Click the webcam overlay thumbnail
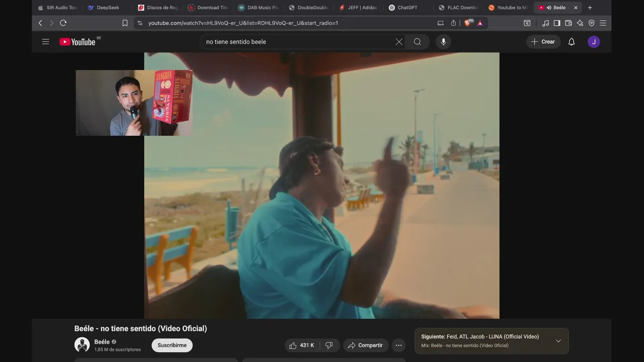 click(x=134, y=103)
